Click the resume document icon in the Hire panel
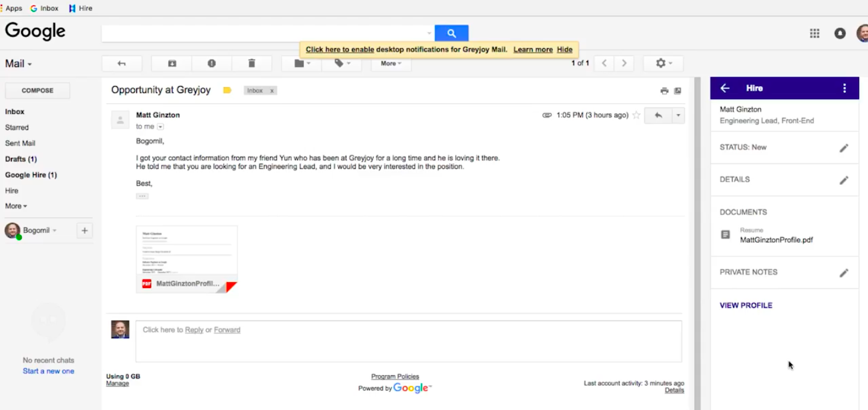The image size is (868, 410). coord(726,235)
